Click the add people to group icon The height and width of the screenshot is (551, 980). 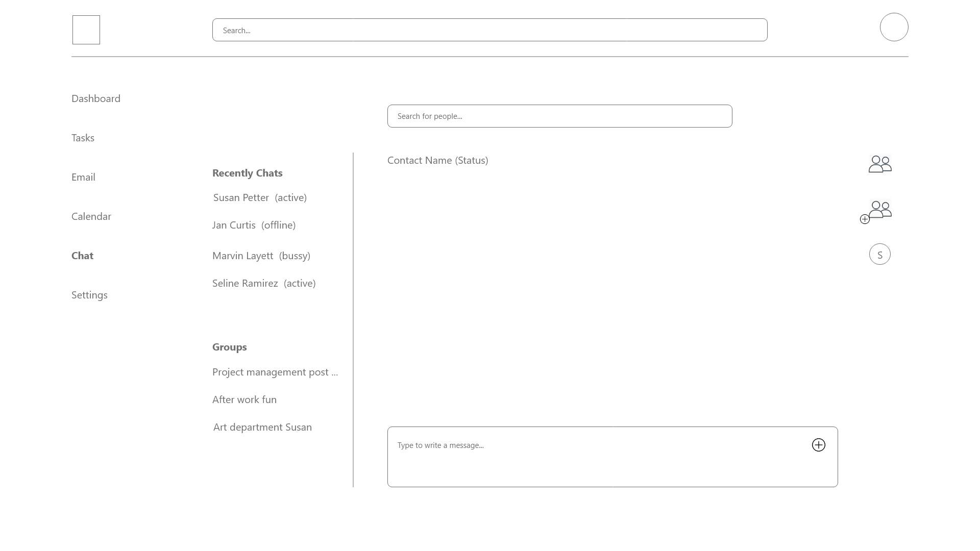pyautogui.click(x=876, y=212)
